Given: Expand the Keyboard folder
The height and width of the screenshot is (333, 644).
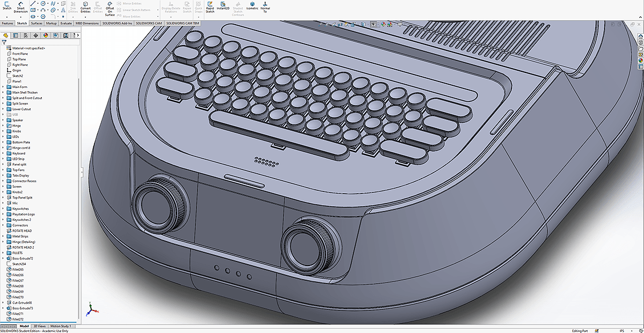Looking at the screenshot, I should [x=3, y=153].
